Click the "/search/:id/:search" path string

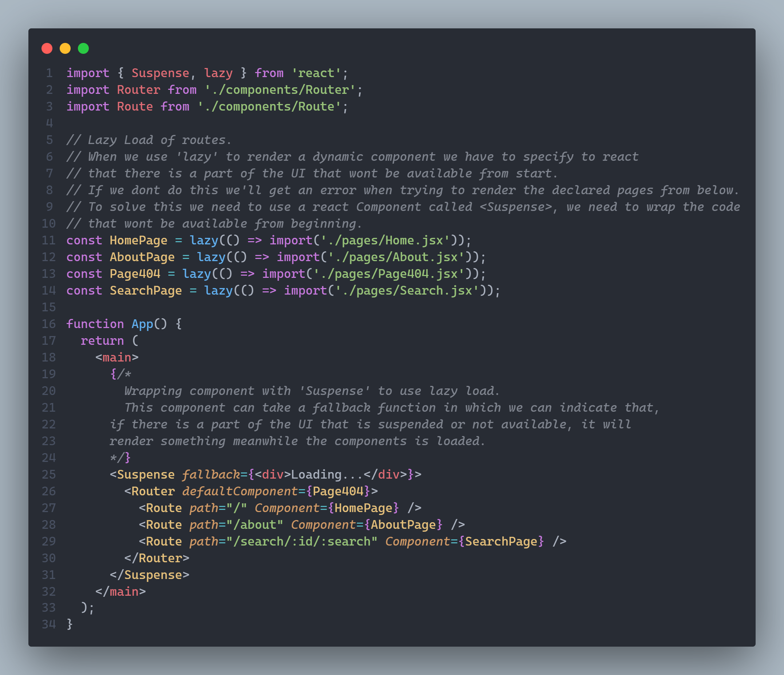(302, 542)
